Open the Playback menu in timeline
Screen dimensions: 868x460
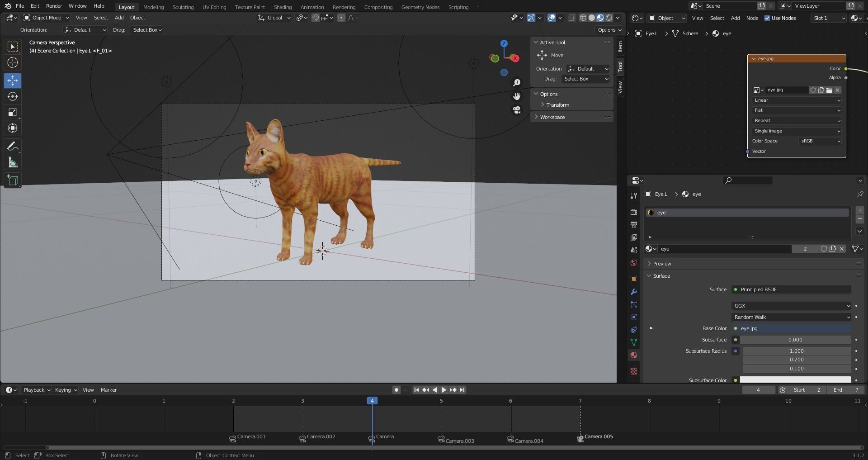click(37, 390)
